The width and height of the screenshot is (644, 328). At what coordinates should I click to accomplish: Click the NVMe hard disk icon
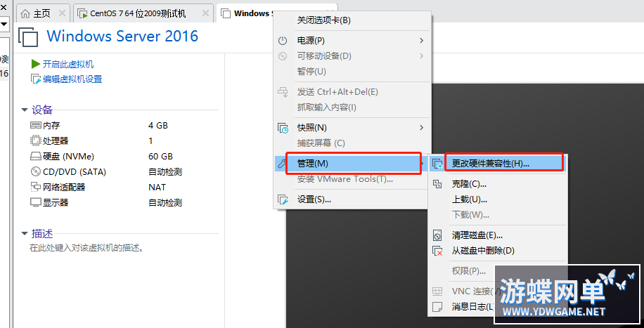36,157
